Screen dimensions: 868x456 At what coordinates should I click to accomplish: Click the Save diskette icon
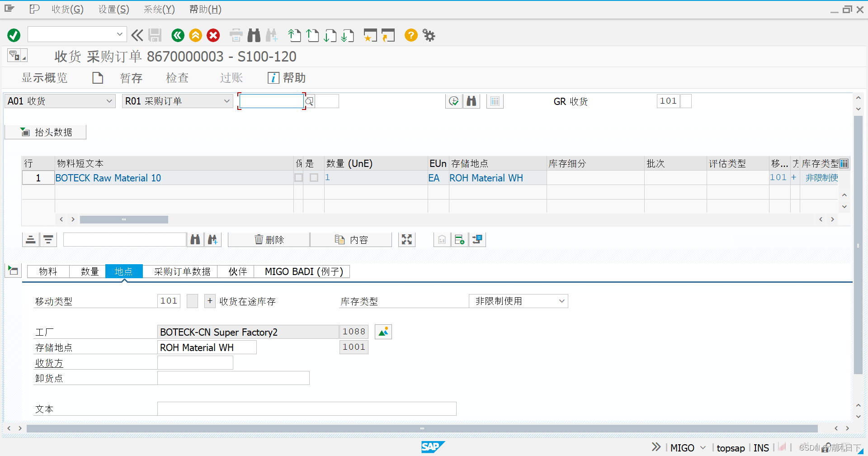(x=155, y=35)
